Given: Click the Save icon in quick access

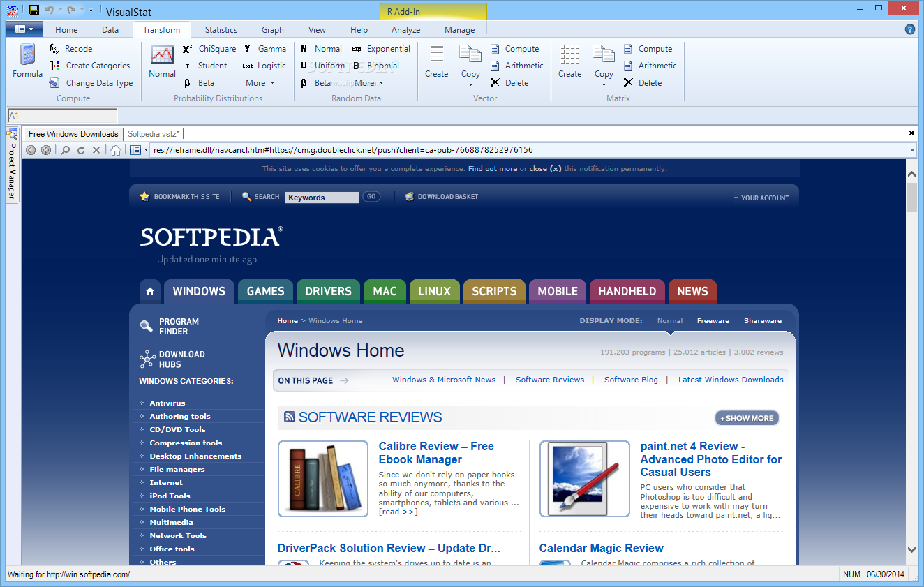Looking at the screenshot, I should click(33, 10).
